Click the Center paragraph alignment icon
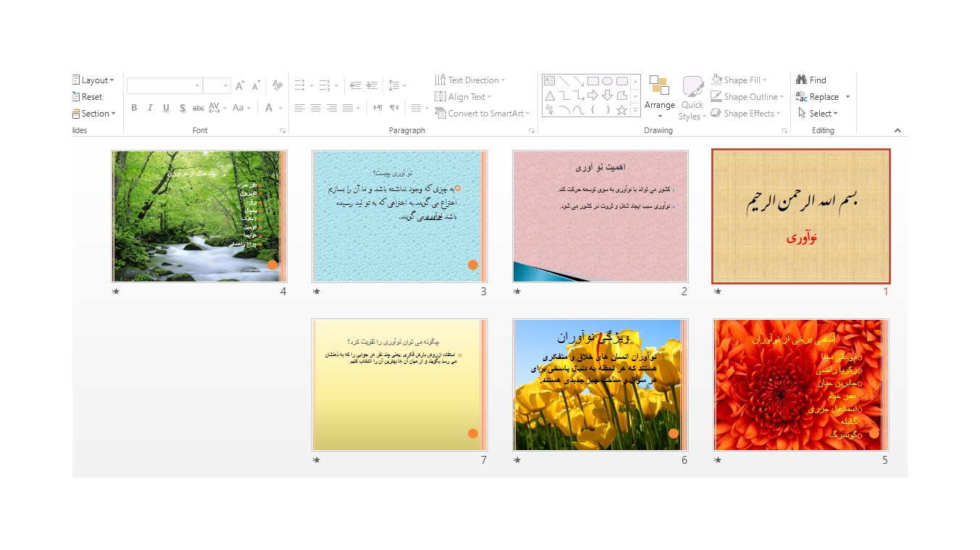This screenshot has width=980, height=550. coord(316,108)
